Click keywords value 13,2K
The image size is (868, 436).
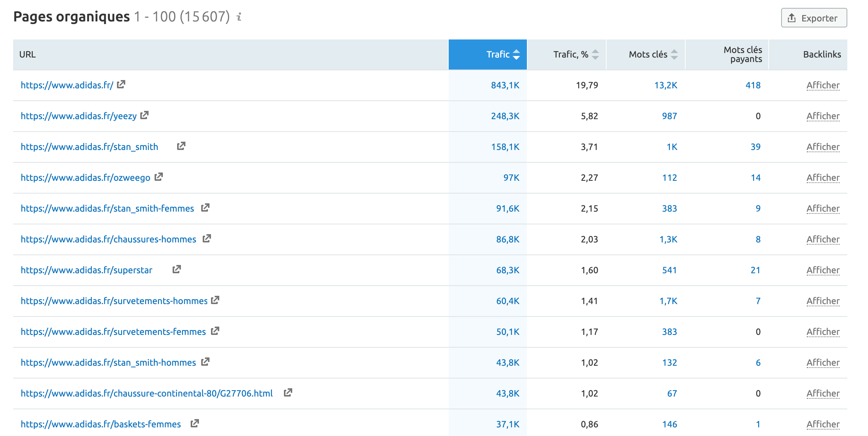[x=666, y=85]
